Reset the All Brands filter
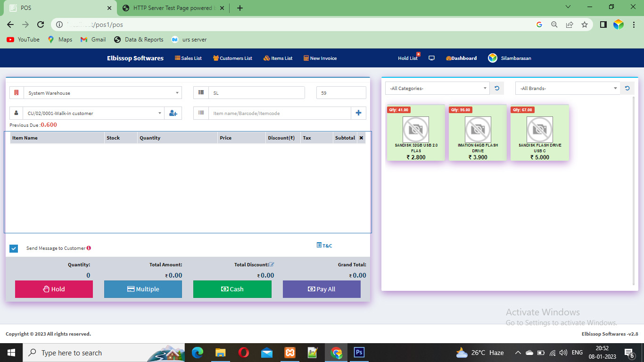This screenshot has width=644, height=362. 627,88
